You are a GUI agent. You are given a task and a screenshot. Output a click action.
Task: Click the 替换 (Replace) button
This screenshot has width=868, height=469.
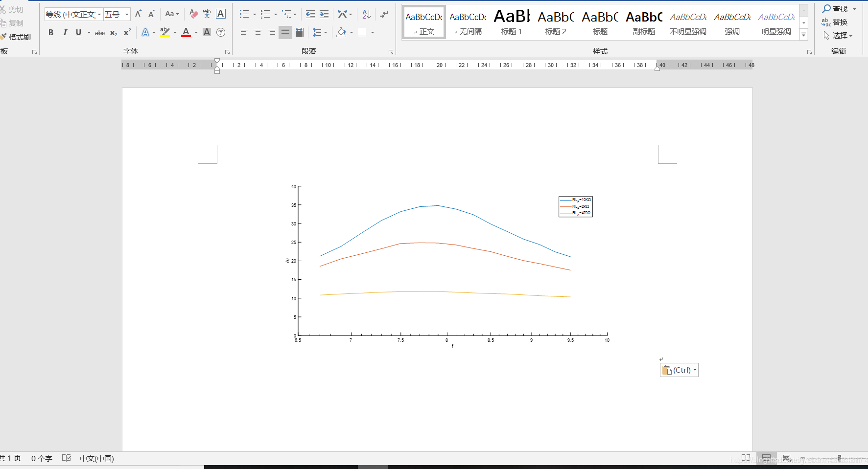point(835,22)
